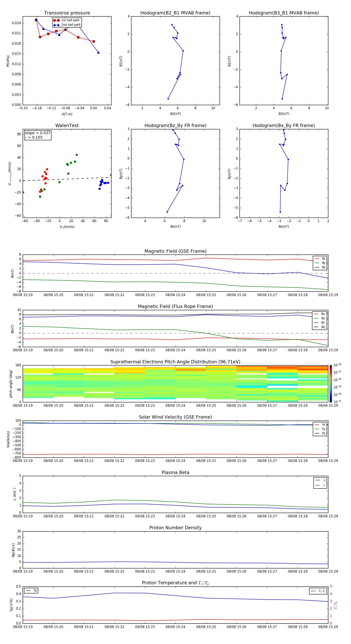Click the 'V_A(km/s)' x-axis label
The image size is (351, 644).
click(x=67, y=227)
